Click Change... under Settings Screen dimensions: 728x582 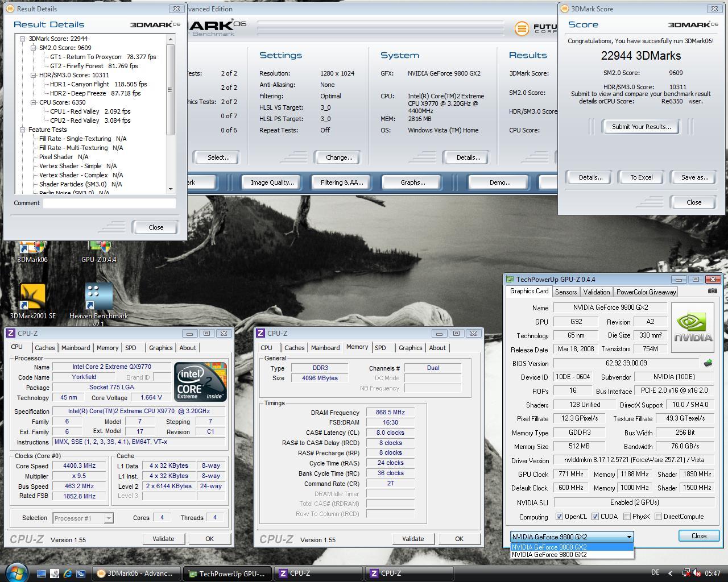pyautogui.click(x=339, y=157)
